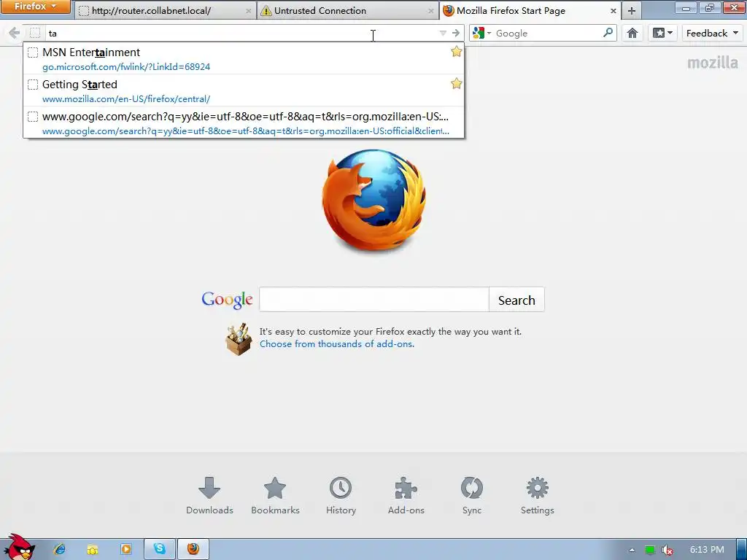Click the back arrow navigation button
This screenshot has width=747, height=560.
[x=15, y=33]
